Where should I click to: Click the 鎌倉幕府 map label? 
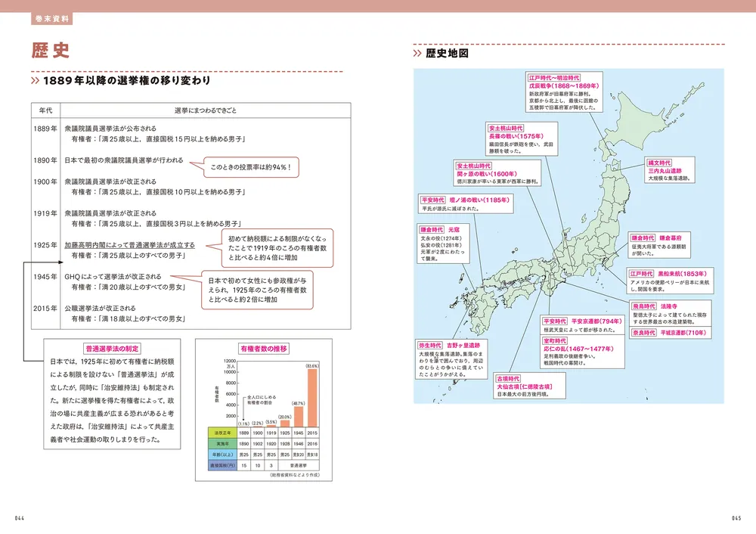[671, 238]
